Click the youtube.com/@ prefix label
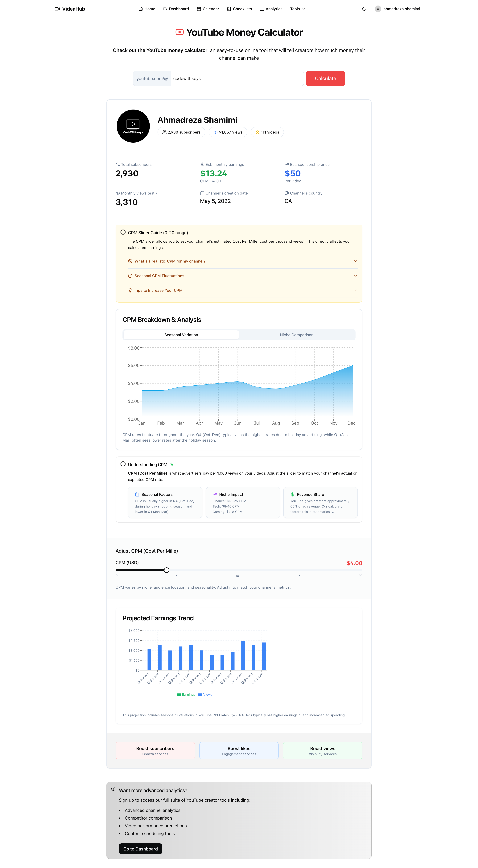This screenshot has width=478, height=868. pyautogui.click(x=152, y=78)
